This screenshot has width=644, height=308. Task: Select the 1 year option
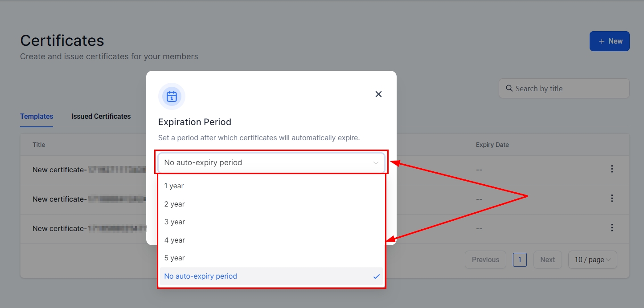(x=174, y=186)
